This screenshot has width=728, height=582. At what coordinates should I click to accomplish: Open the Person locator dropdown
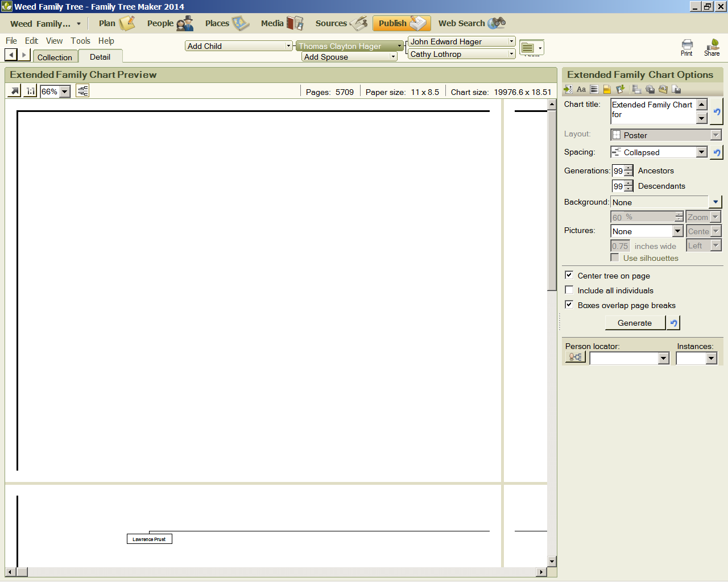663,358
